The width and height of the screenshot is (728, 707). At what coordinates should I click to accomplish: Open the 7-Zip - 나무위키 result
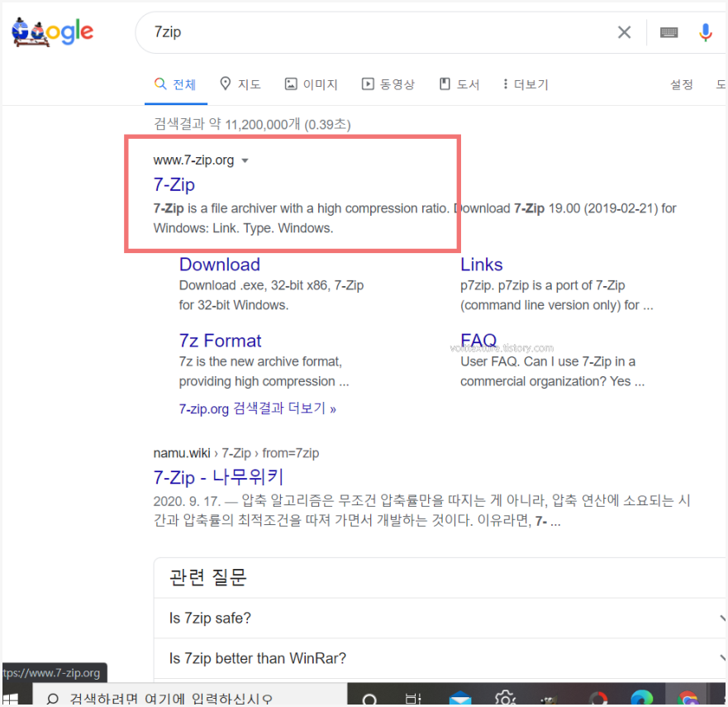218,477
